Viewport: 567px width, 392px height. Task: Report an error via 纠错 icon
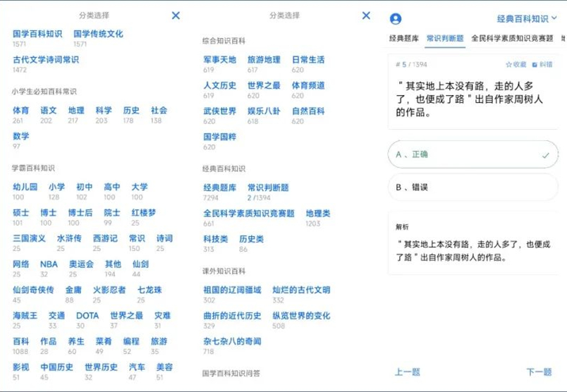[542, 64]
